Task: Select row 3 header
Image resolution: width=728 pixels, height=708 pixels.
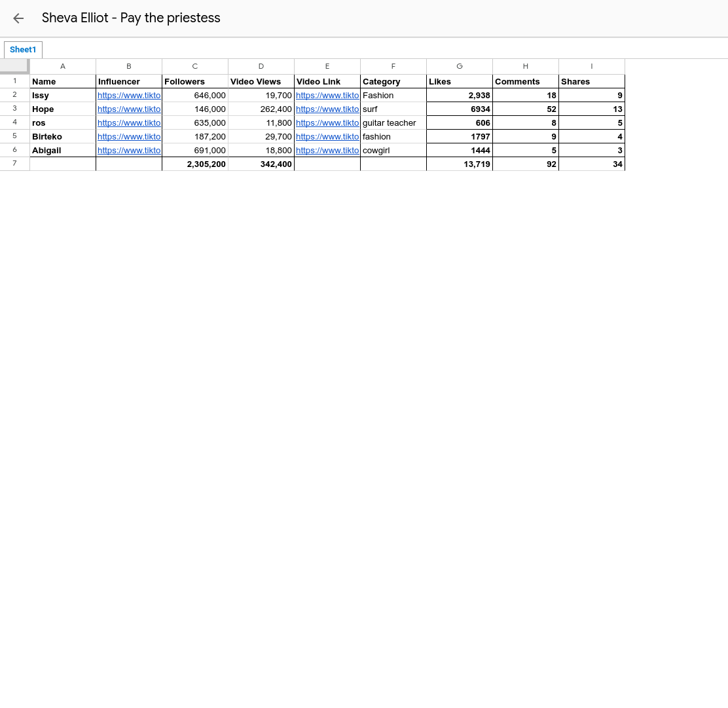Action: click(x=15, y=109)
